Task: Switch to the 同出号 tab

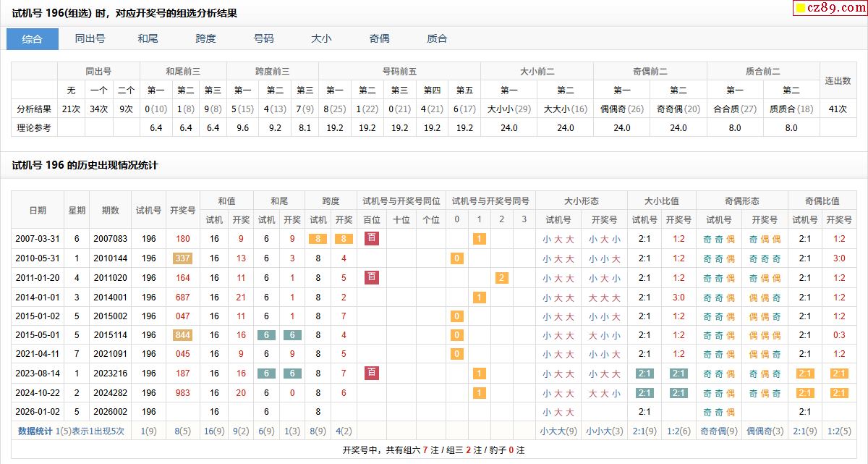Action: tap(90, 39)
